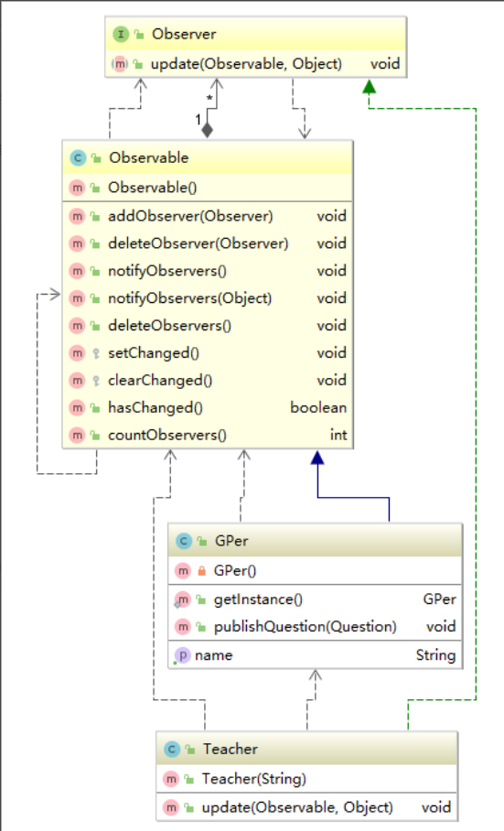Click the blue inheritance arrowhead under Observable

click(x=317, y=458)
